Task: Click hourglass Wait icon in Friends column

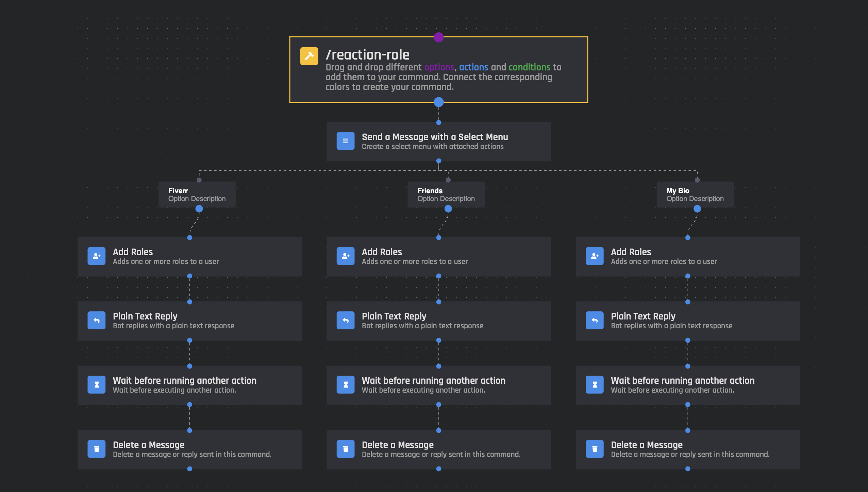Action: 346,384
